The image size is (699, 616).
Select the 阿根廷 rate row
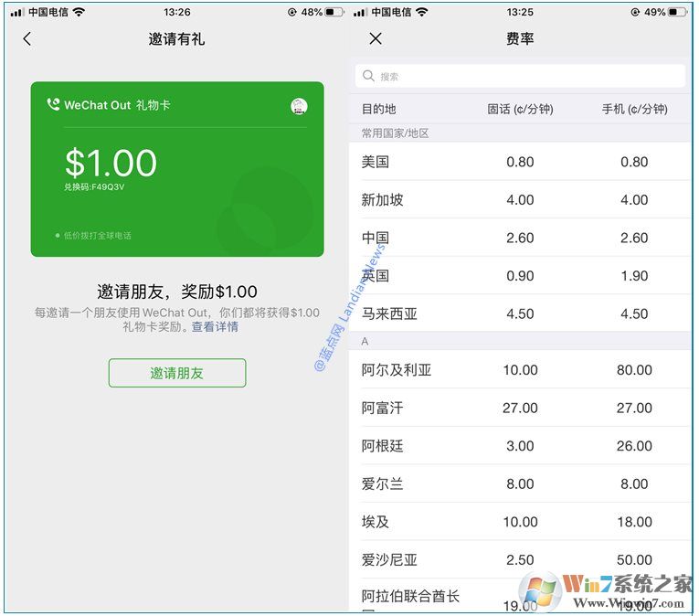(x=520, y=445)
